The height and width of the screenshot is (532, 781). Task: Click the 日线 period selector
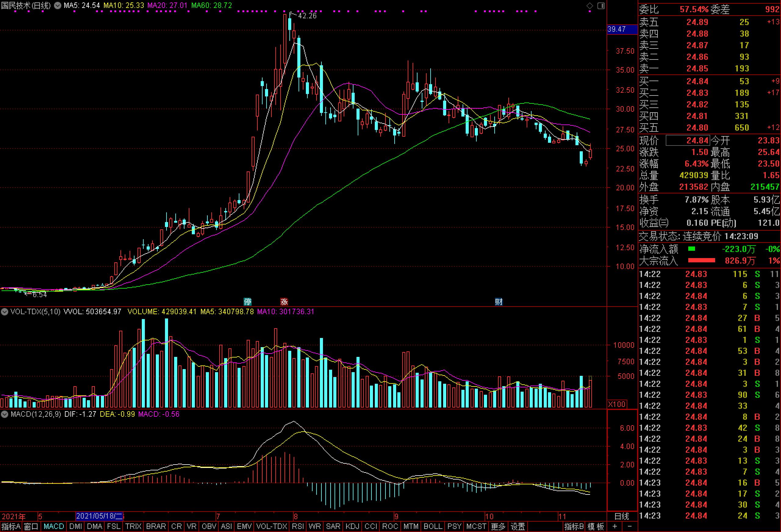622,516
